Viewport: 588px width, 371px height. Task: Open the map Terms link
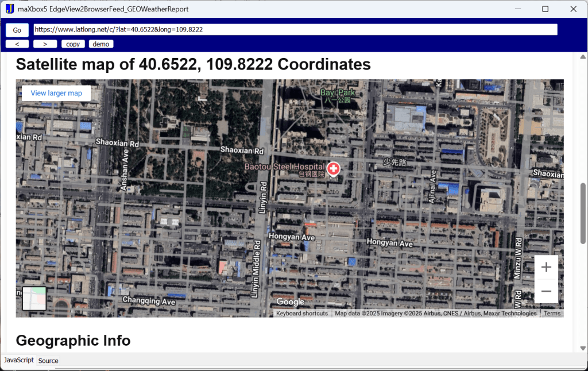[552, 314]
